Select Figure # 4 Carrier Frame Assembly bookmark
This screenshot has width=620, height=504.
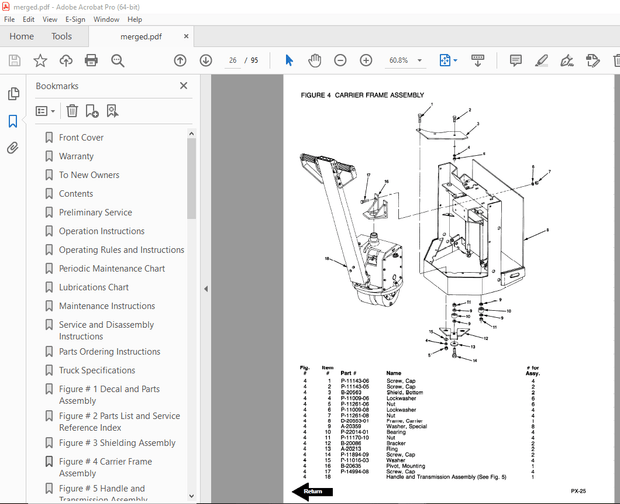click(x=105, y=467)
